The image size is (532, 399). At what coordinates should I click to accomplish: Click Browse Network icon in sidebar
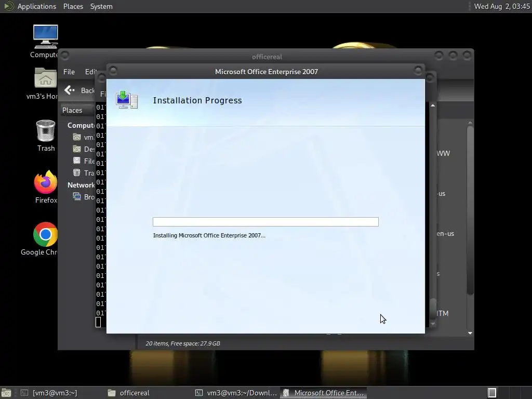pyautogui.click(x=77, y=197)
